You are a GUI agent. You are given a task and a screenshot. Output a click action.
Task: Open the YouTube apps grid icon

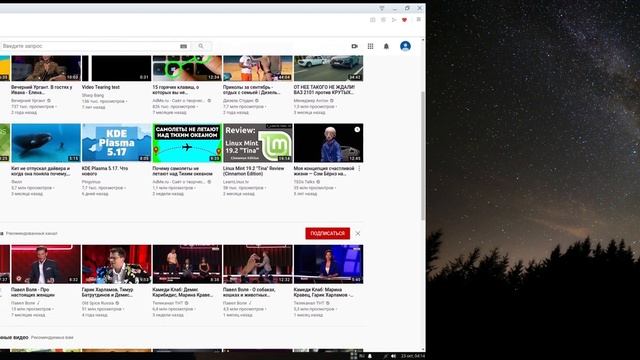[370, 46]
